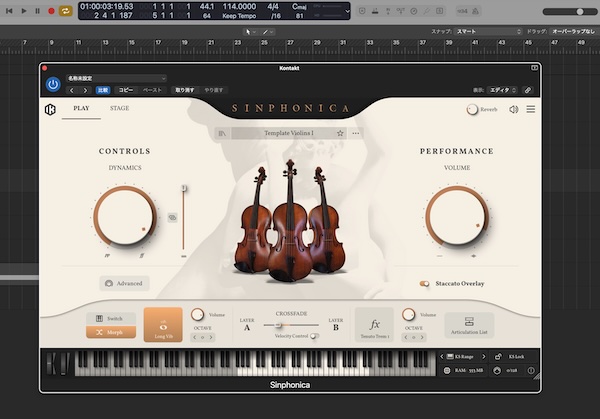The image size is (600, 419).
Task: Favorite the preset with the star icon
Action: [x=340, y=133]
